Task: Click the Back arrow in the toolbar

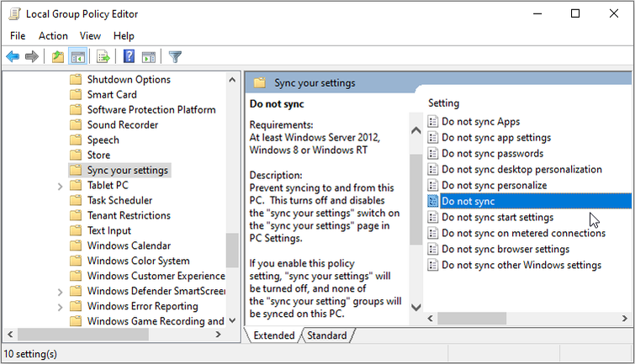Action: point(13,57)
